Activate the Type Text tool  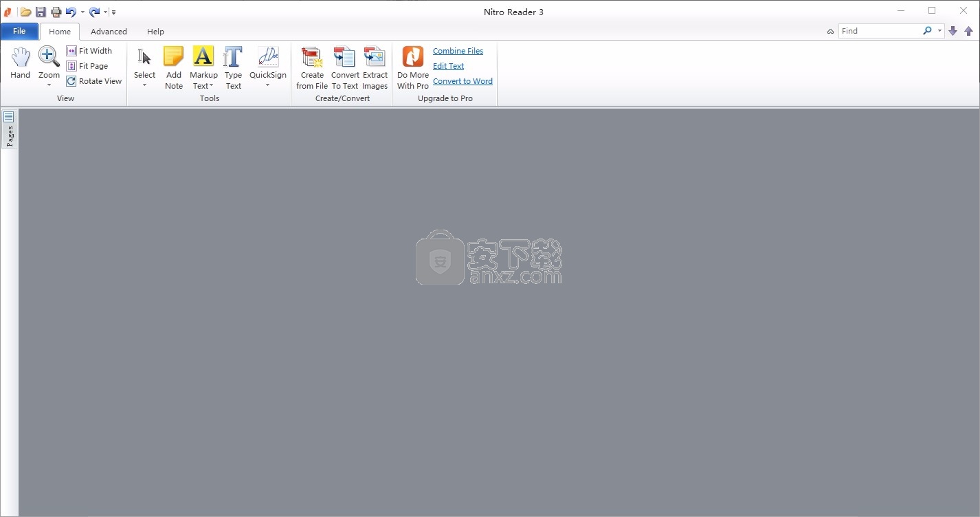[234, 67]
